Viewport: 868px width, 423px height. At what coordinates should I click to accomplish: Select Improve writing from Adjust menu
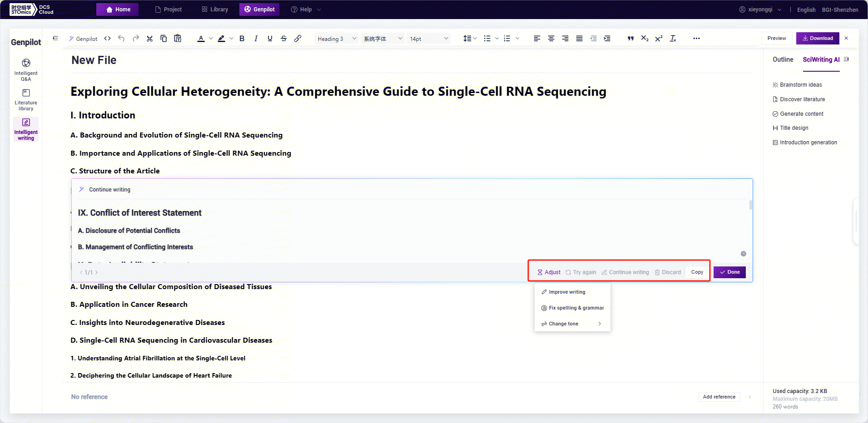pyautogui.click(x=566, y=292)
